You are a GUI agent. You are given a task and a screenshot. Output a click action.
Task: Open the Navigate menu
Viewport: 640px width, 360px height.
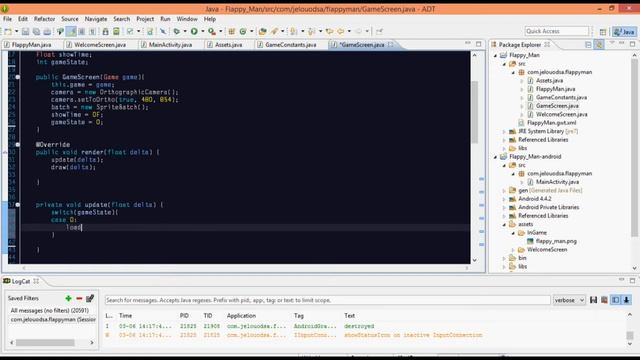(96, 19)
